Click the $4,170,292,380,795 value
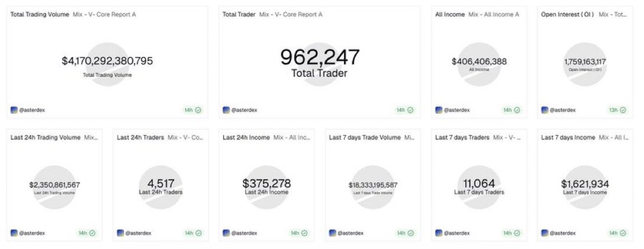This screenshot has width=644, height=249. [107, 61]
